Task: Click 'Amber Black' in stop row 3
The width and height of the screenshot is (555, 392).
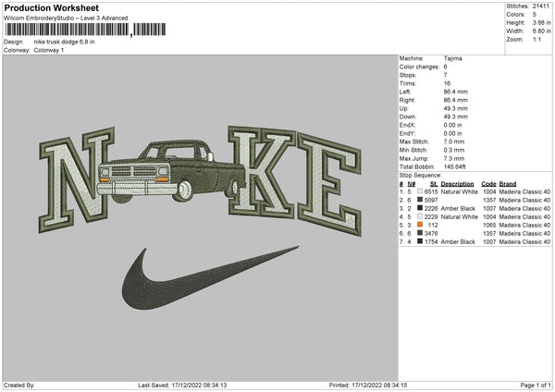Action: (458, 208)
